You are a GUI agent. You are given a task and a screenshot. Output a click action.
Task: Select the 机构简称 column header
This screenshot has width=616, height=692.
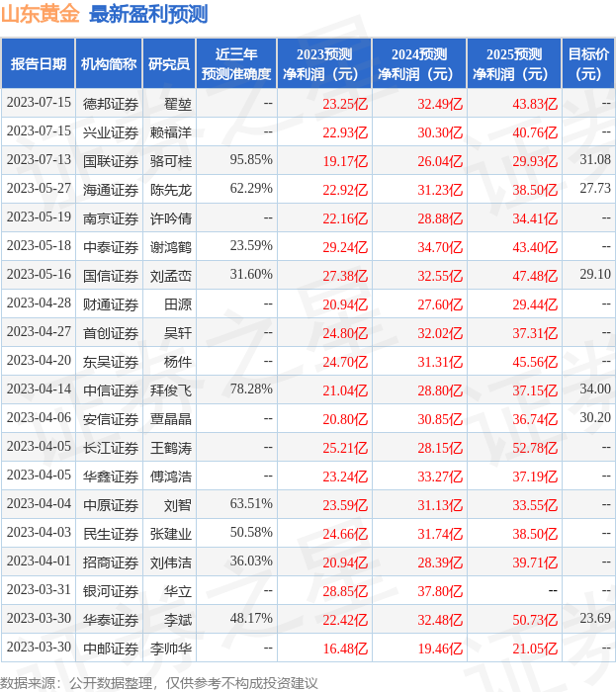click(x=109, y=63)
